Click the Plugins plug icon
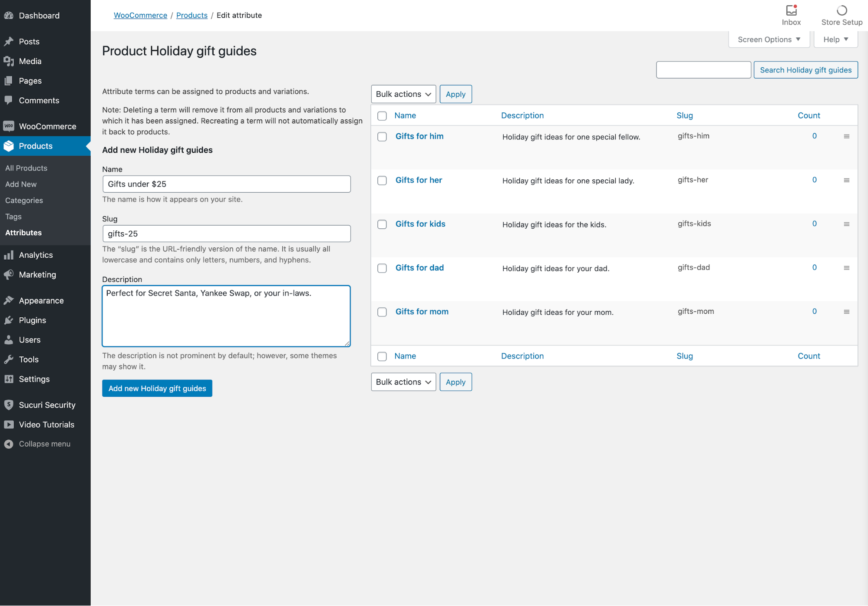The image size is (868, 606). coord(9,320)
